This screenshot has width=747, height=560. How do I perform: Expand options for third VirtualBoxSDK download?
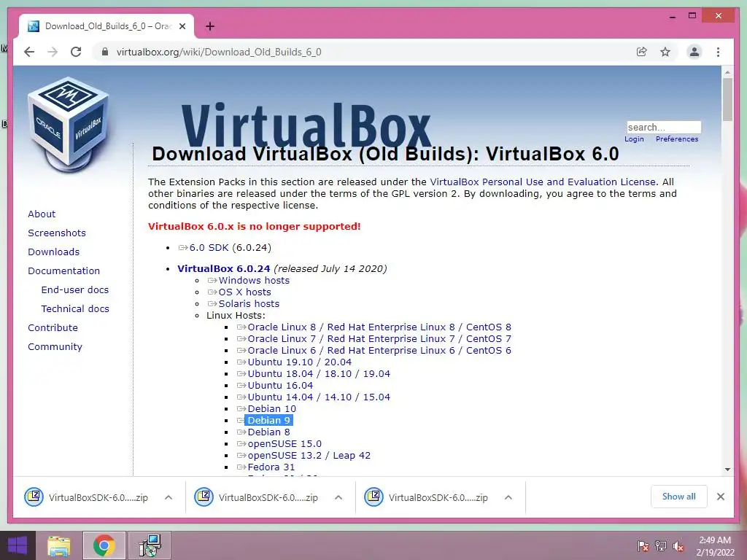pos(508,497)
